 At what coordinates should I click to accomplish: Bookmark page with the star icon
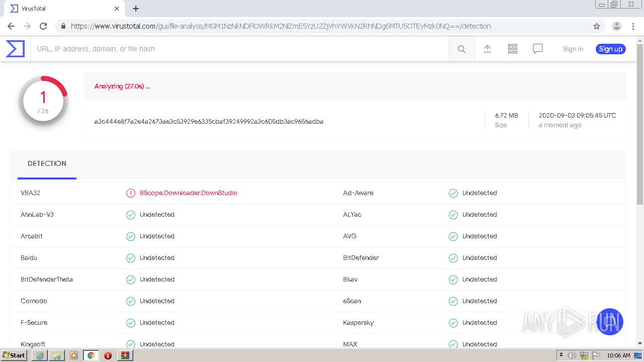pyautogui.click(x=597, y=26)
